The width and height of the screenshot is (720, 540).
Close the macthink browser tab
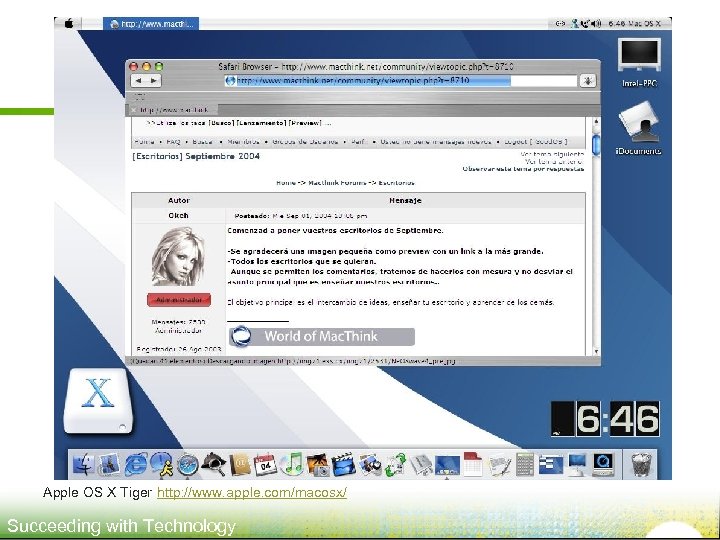134,110
